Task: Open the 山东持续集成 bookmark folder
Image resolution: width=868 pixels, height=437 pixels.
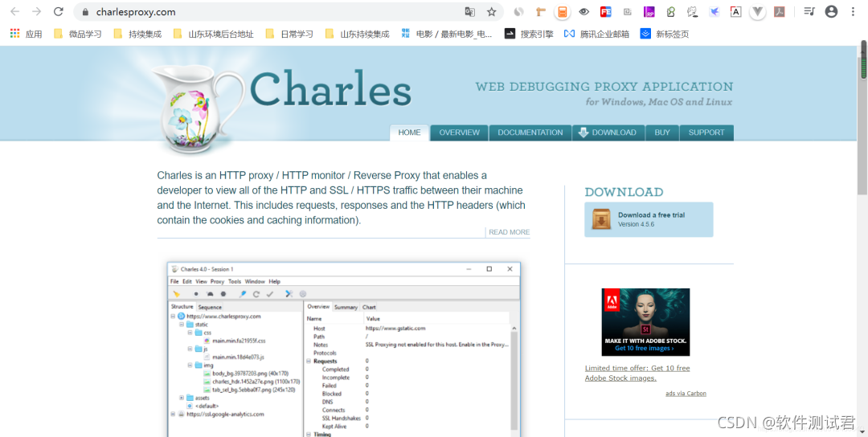Action: point(357,34)
